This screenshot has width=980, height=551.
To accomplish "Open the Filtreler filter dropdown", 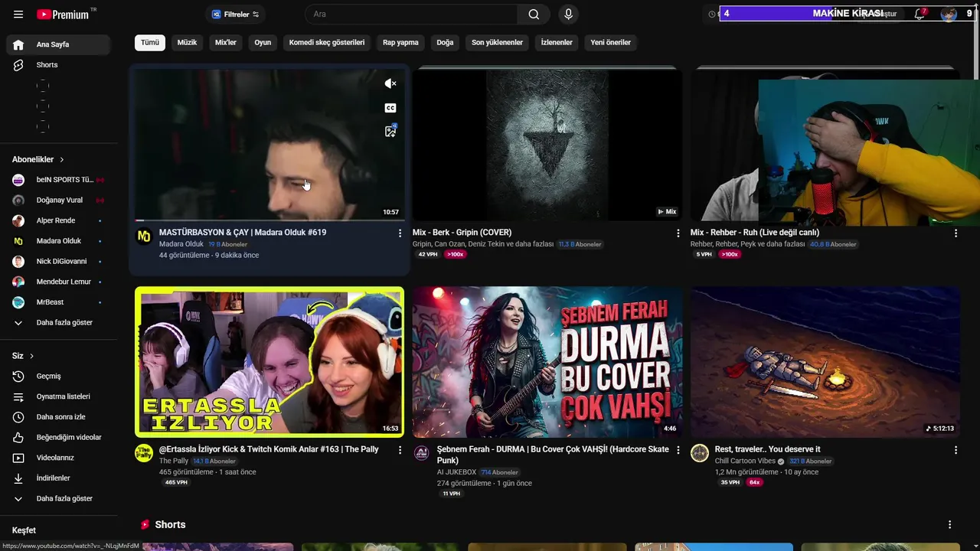I will [235, 15].
